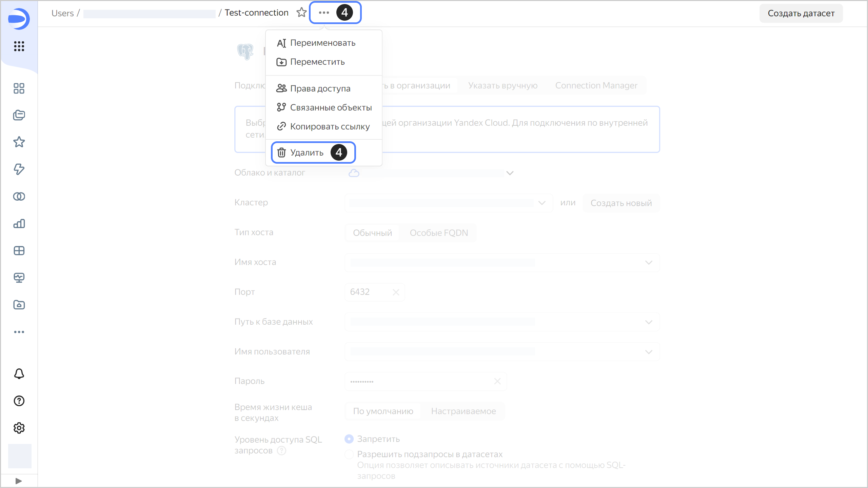Screen dimensions: 868x488
Task: Open notifications bell in sidebar
Action: pyautogui.click(x=19, y=374)
